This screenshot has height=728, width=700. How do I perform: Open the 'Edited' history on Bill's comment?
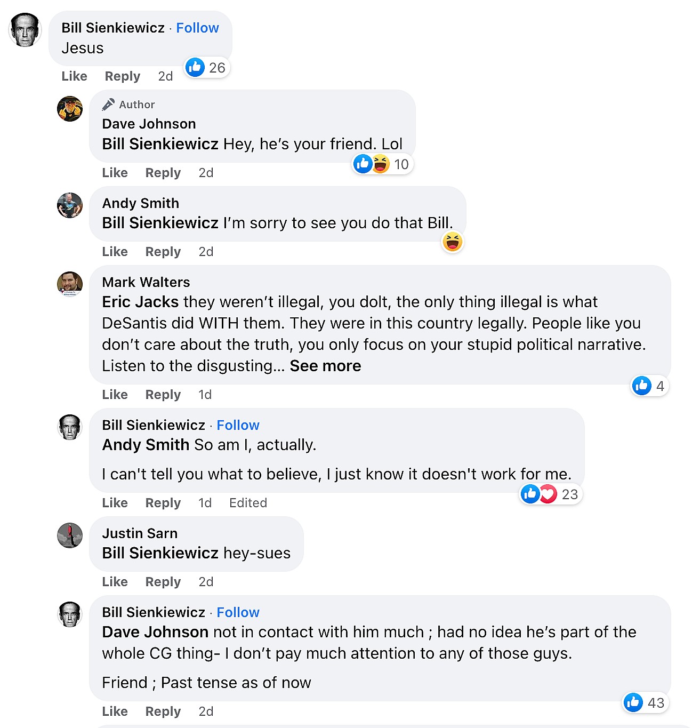click(x=248, y=503)
